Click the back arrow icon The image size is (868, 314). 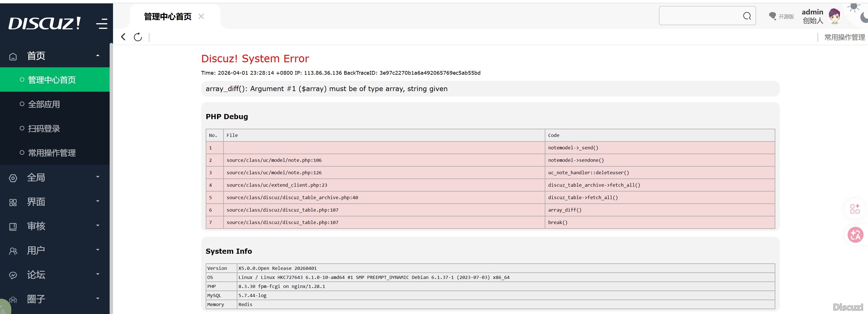[123, 37]
